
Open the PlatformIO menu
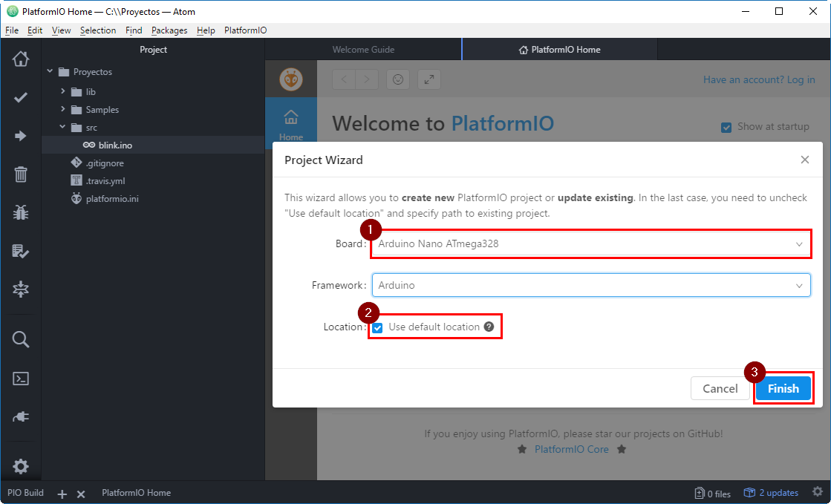245,30
